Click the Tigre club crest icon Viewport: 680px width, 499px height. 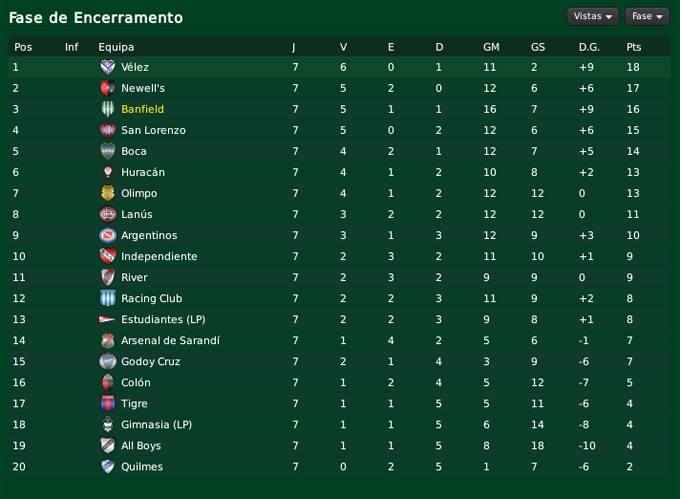pyautogui.click(x=108, y=403)
